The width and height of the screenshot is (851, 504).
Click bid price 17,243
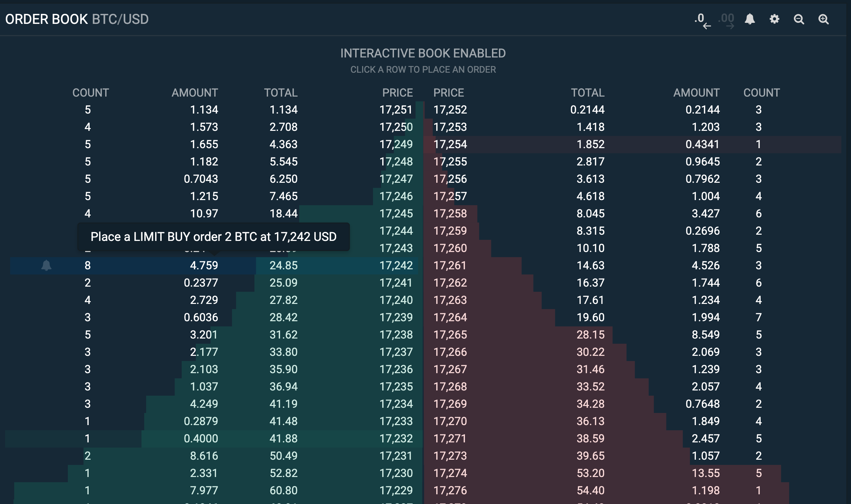[396, 248]
